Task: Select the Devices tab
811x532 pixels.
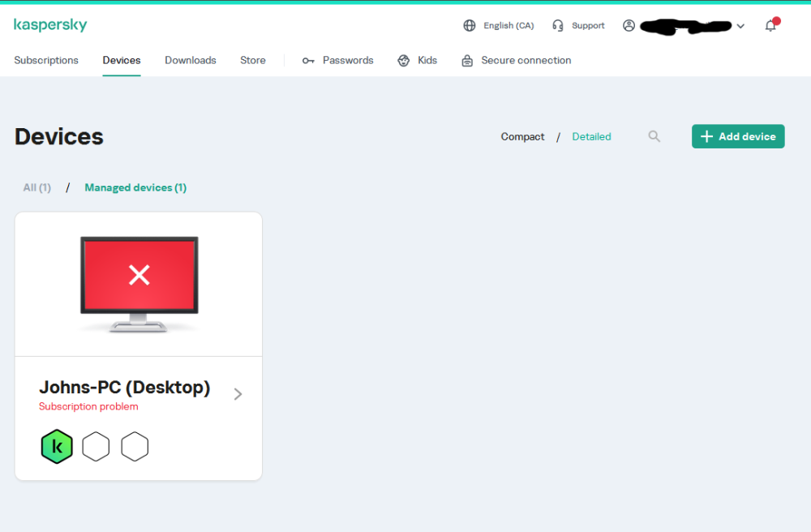Action: pos(122,60)
